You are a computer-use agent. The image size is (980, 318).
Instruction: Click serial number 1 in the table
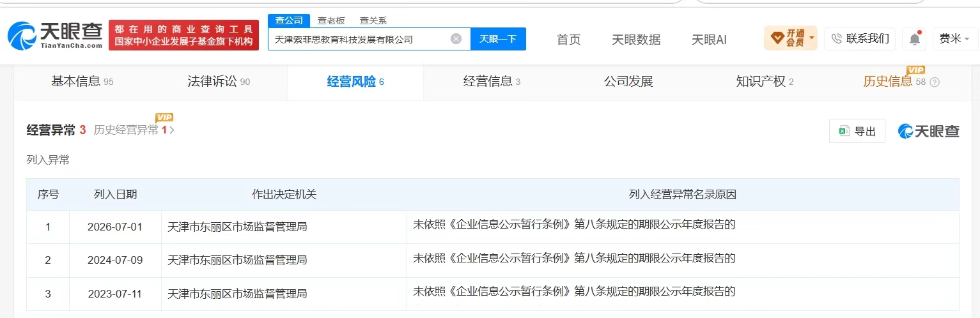tap(48, 227)
